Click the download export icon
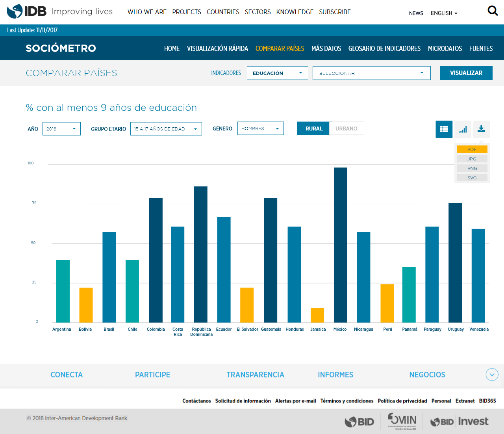This screenshot has width=504, height=434. pos(481,129)
